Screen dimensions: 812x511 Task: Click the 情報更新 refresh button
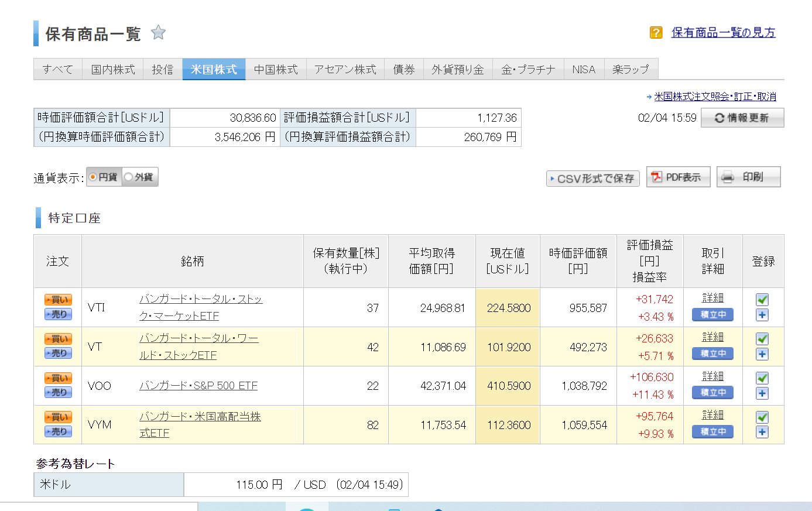click(742, 118)
